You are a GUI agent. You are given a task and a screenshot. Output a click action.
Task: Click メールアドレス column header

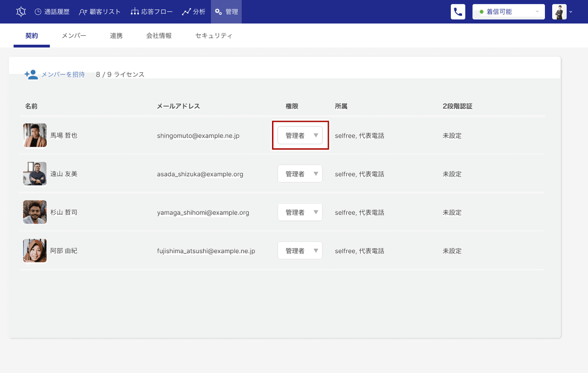coord(178,106)
